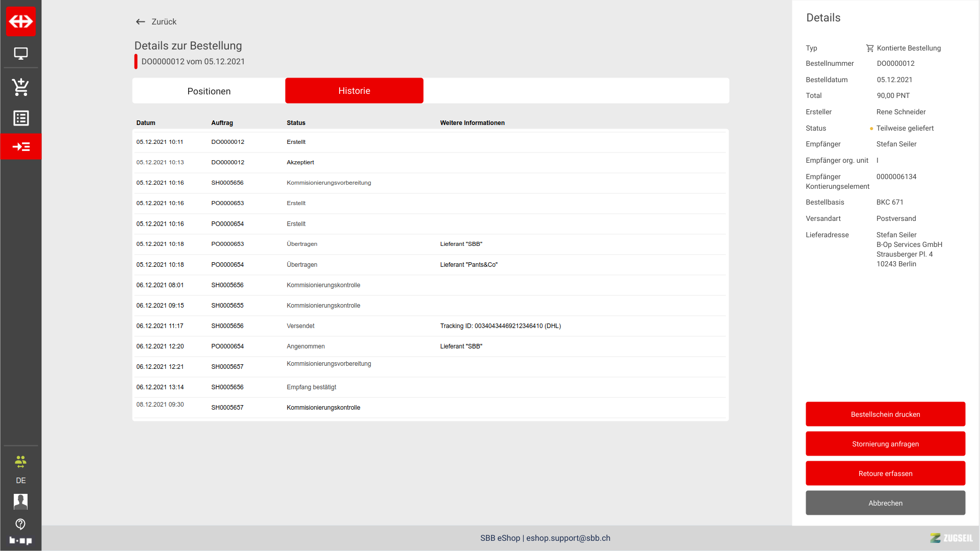This screenshot has width=980, height=551.
Task: Click the SBB logo in sidebar
Action: coord(21,21)
